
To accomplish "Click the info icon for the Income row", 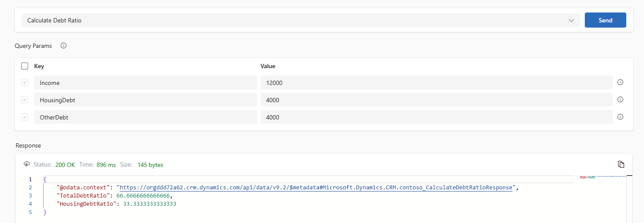I will point(620,82).
